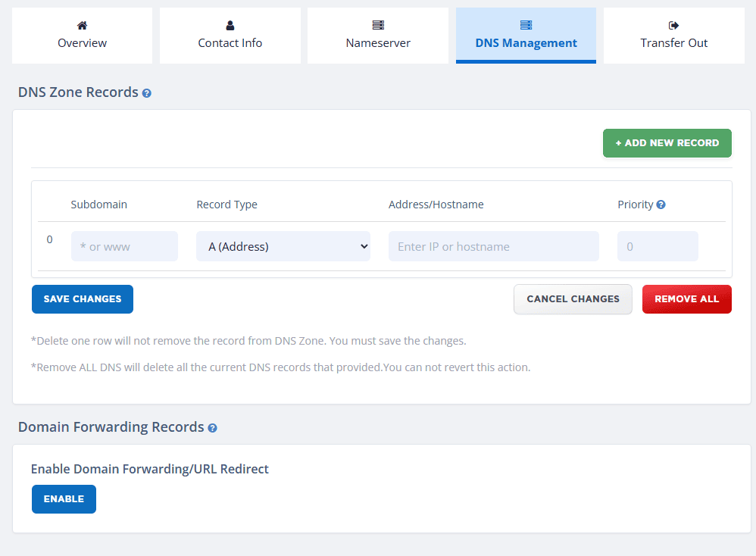Viewport: 756px width, 556px height.
Task: Go to the Nameserver tab
Action: tap(378, 35)
